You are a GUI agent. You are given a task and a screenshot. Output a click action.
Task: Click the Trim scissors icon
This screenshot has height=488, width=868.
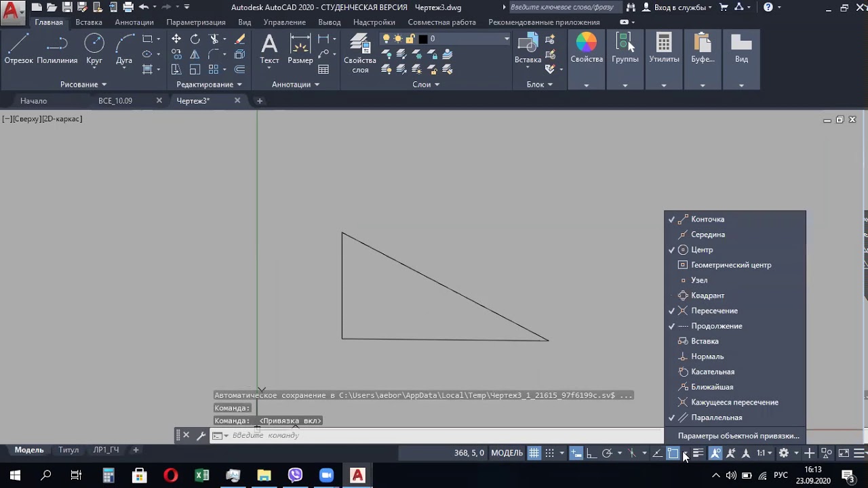point(214,39)
